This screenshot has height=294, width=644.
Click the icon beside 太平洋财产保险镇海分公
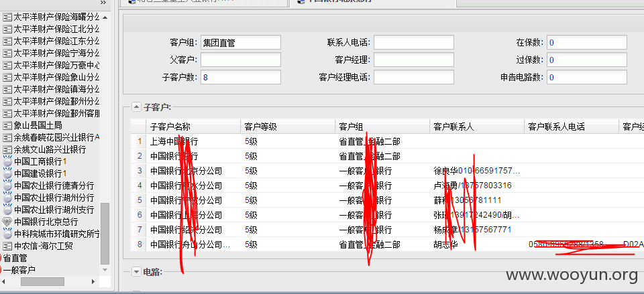[x=7, y=89]
